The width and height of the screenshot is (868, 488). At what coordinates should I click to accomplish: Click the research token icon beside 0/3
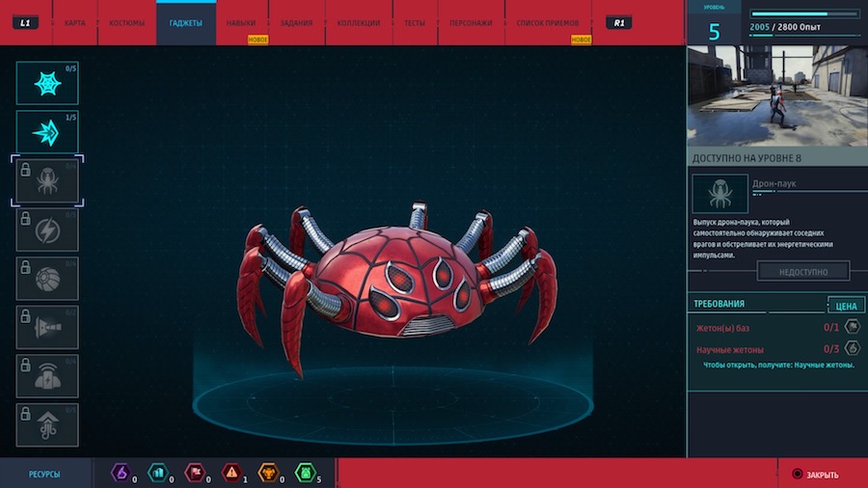(x=853, y=348)
